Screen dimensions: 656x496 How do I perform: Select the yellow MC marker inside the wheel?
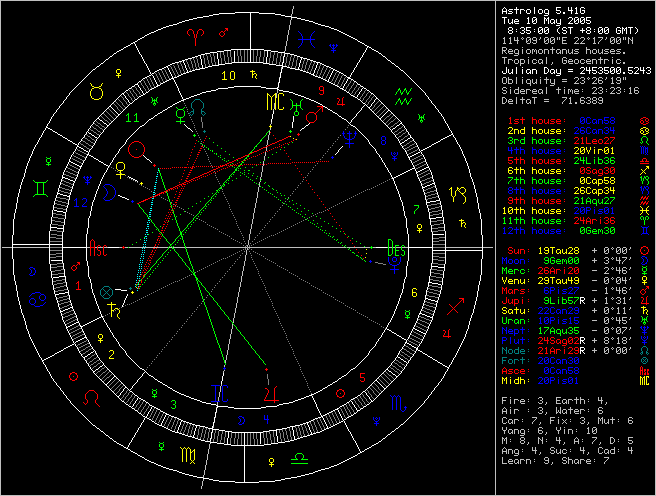pos(274,101)
